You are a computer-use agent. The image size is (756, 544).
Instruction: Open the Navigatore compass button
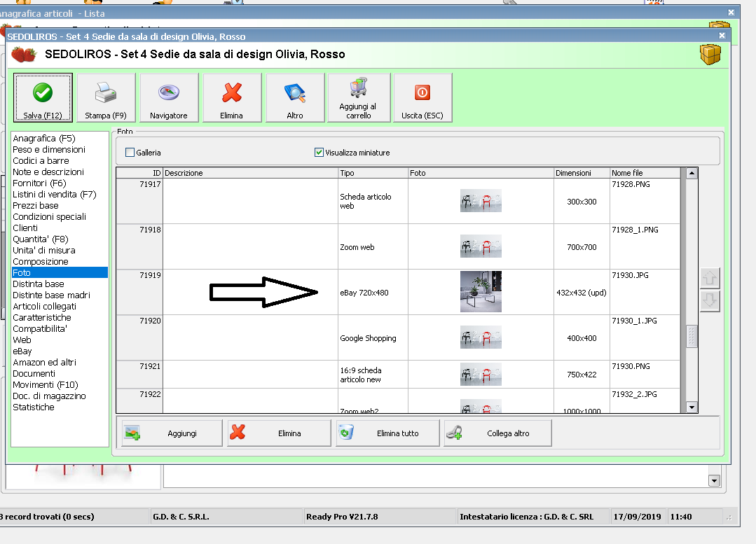point(169,97)
